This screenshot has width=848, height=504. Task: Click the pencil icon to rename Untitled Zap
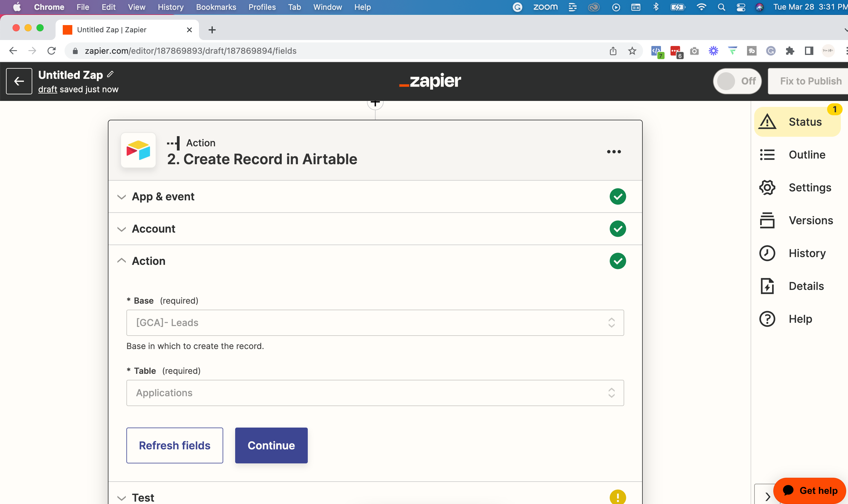[110, 74]
